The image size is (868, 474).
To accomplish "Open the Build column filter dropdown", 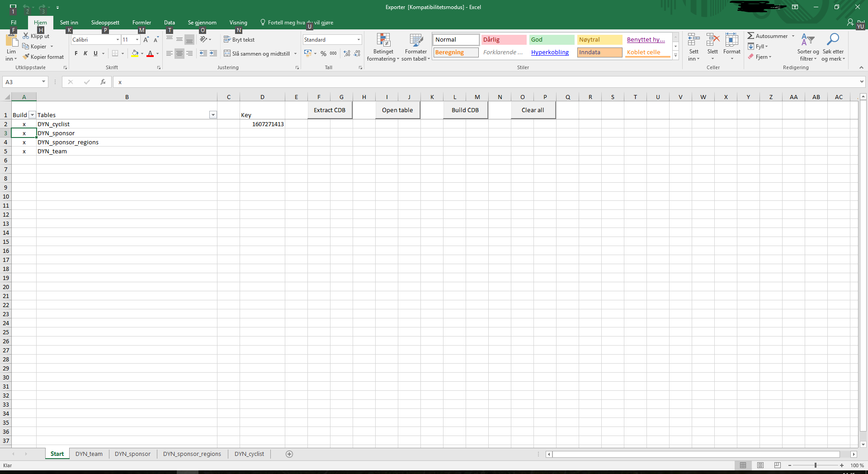I will [x=32, y=115].
